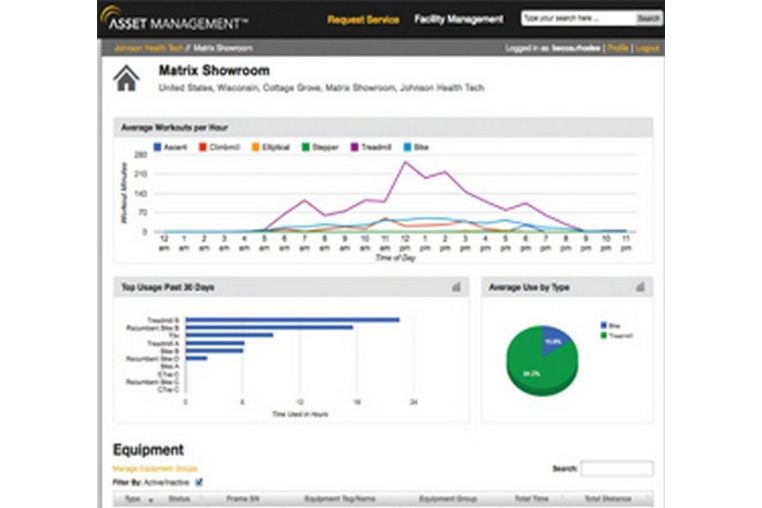The height and width of the screenshot is (508, 762).
Task: Toggle the Climbmill legend marker
Action: [203, 147]
